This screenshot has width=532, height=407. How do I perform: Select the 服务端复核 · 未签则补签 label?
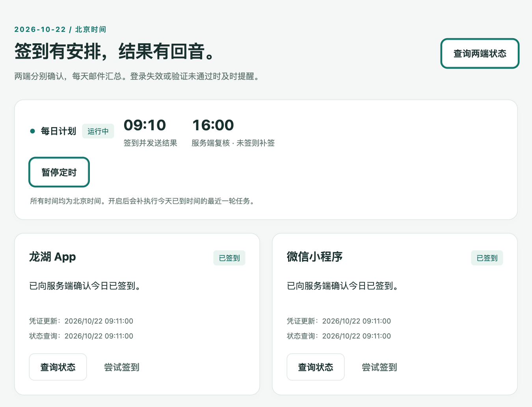233,143
